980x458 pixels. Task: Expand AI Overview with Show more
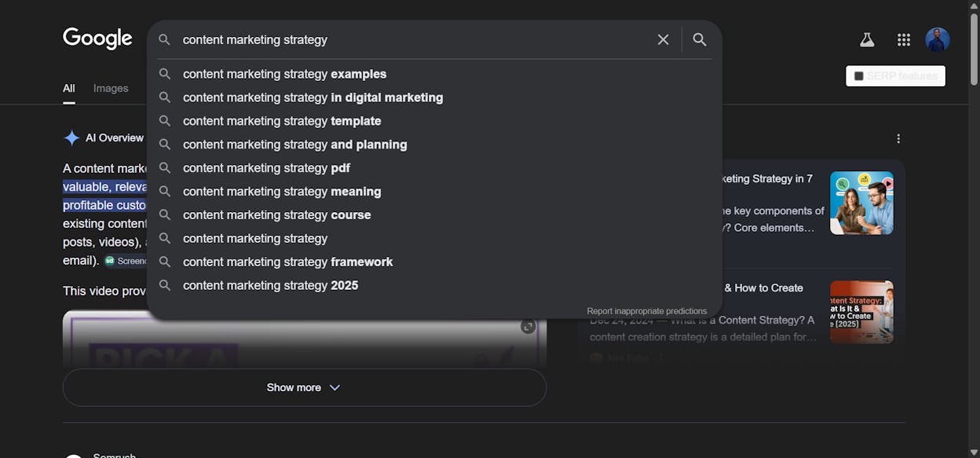(x=305, y=387)
